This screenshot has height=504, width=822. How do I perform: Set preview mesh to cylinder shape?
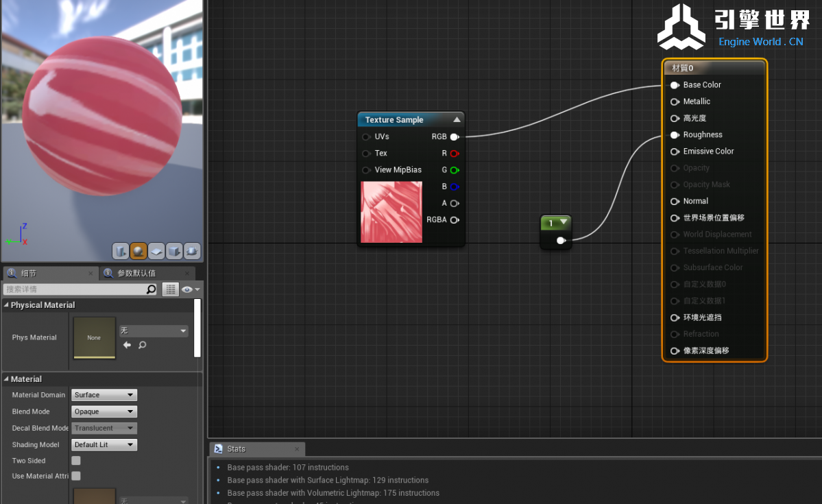pyautogui.click(x=121, y=251)
